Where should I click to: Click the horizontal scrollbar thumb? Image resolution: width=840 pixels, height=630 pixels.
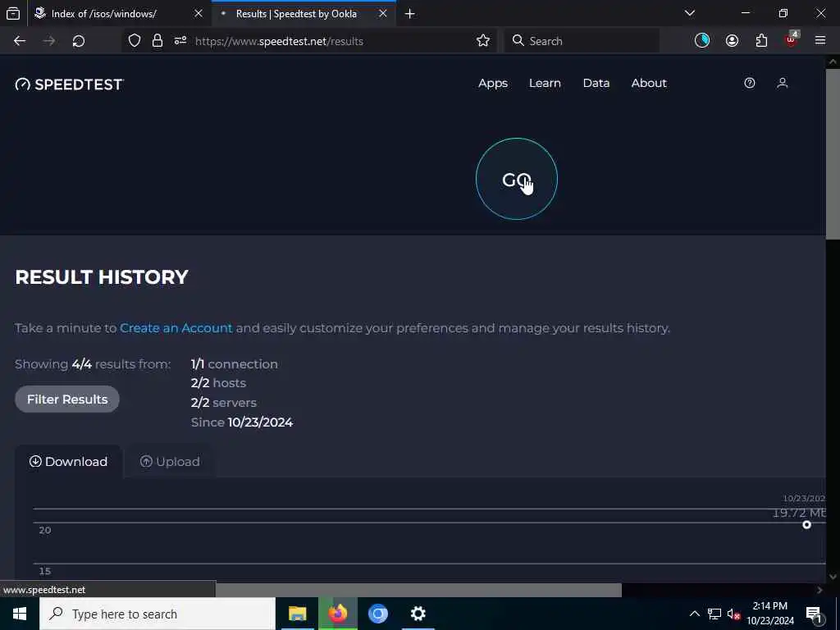click(418, 590)
